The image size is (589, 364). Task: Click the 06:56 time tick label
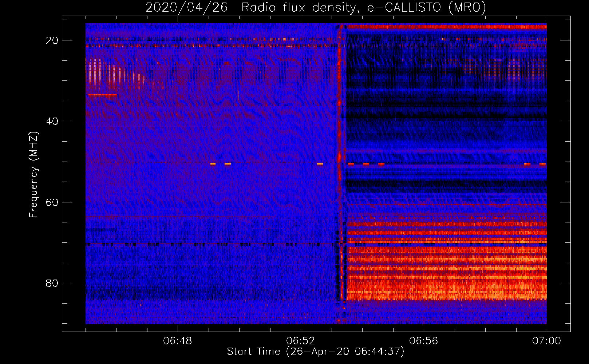pyautogui.click(x=424, y=341)
